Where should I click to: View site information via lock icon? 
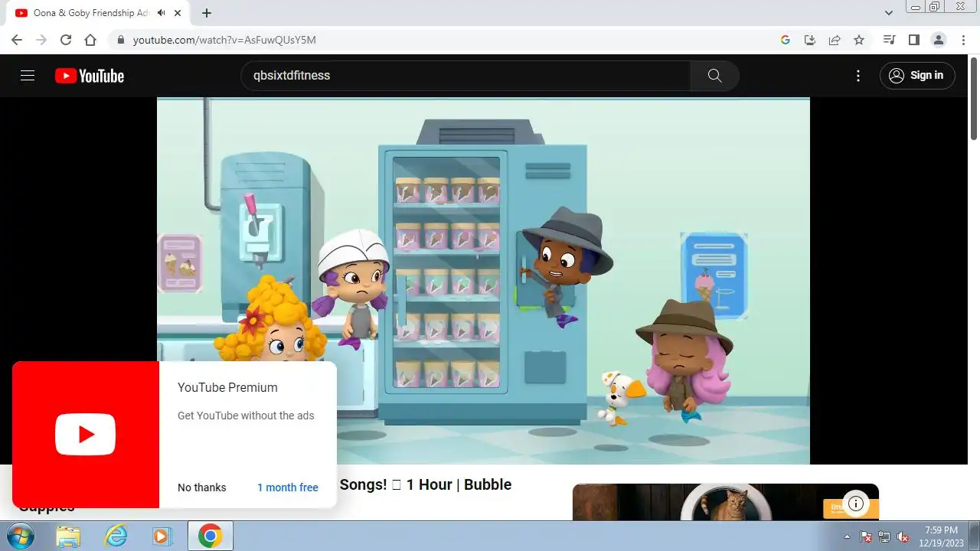coord(120,40)
